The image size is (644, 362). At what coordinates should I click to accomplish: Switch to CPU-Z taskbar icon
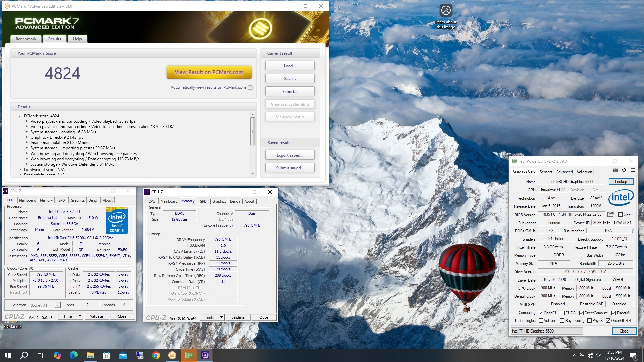coord(205,355)
